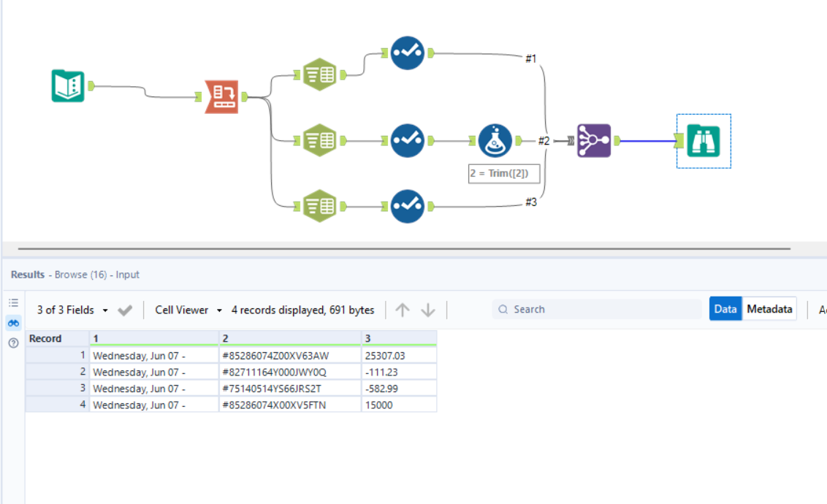This screenshot has height=504, width=827.
Task: Switch to the Metadata tab
Action: (x=769, y=308)
